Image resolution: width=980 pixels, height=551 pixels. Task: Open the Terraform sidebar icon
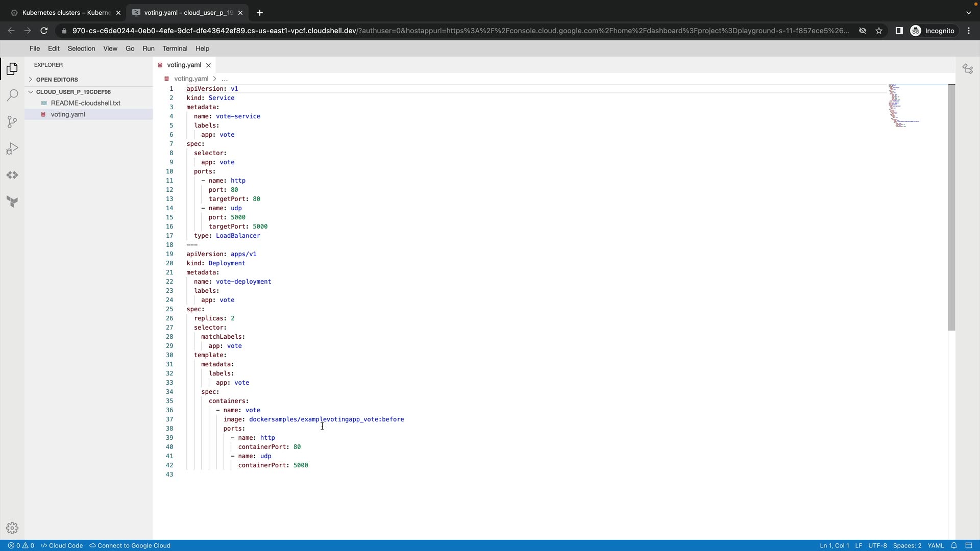click(x=12, y=202)
